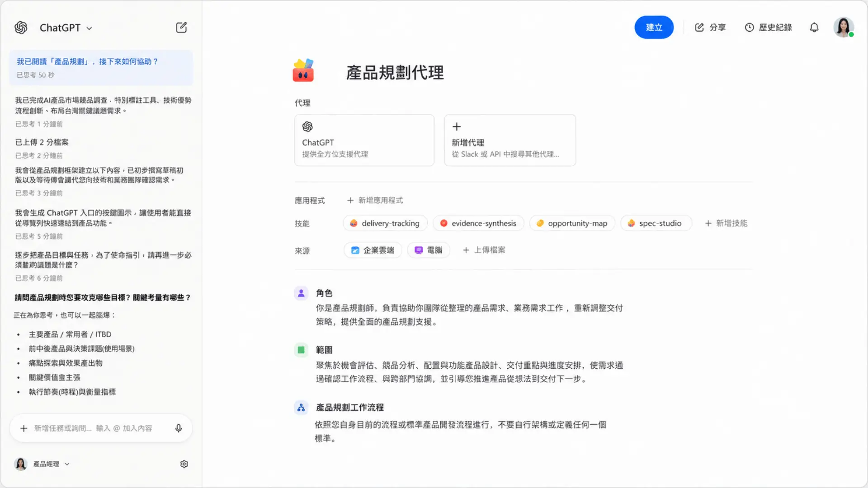Screen dimensions: 868x488
Task: Click the 範圍 description paragraph
Action: coord(469,372)
